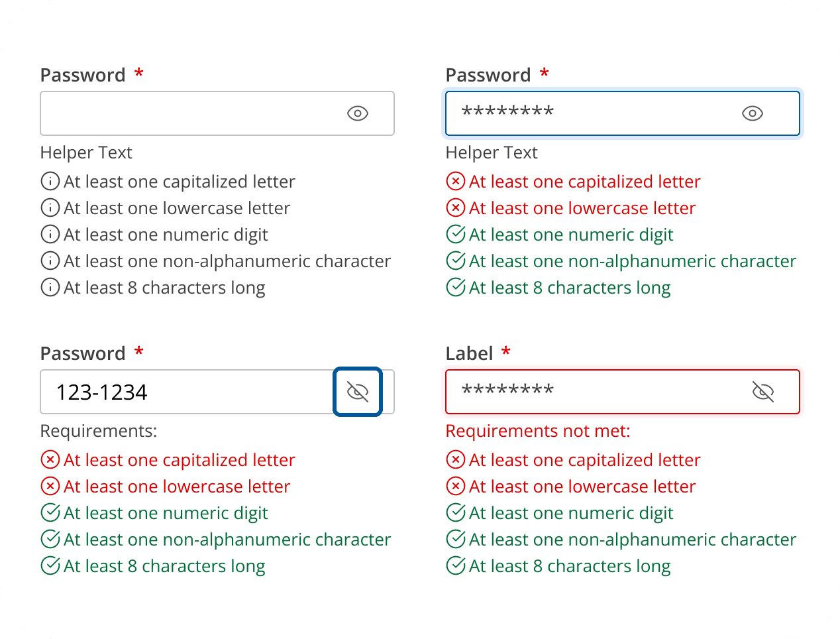Click info icon beside gray numeric digit rule
Screen dimensions: 840x639
click(50, 234)
